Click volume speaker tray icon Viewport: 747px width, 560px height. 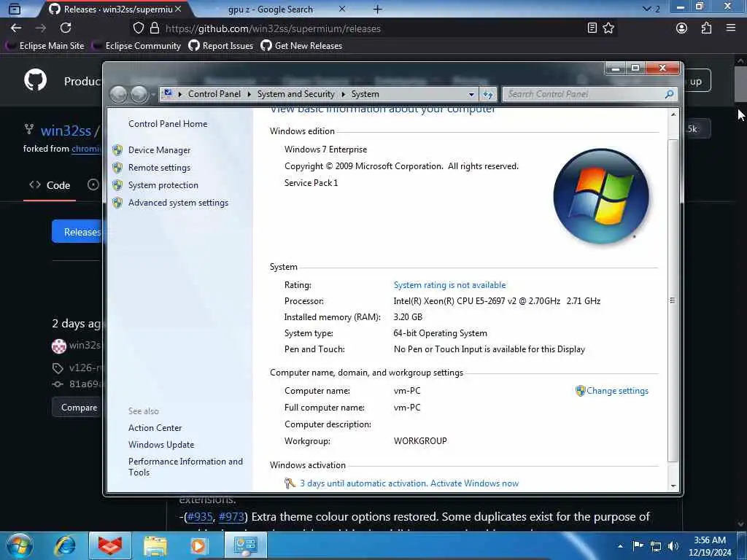[673, 546]
